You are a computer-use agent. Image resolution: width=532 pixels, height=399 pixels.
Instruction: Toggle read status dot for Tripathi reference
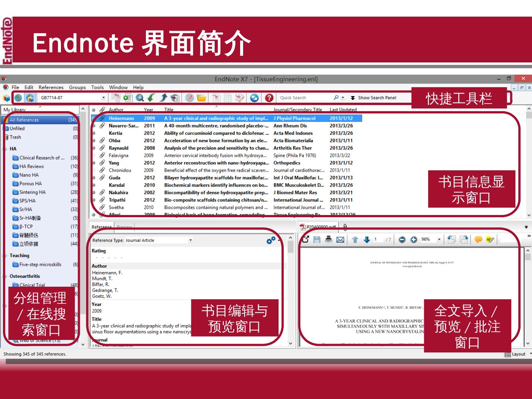[93, 200]
